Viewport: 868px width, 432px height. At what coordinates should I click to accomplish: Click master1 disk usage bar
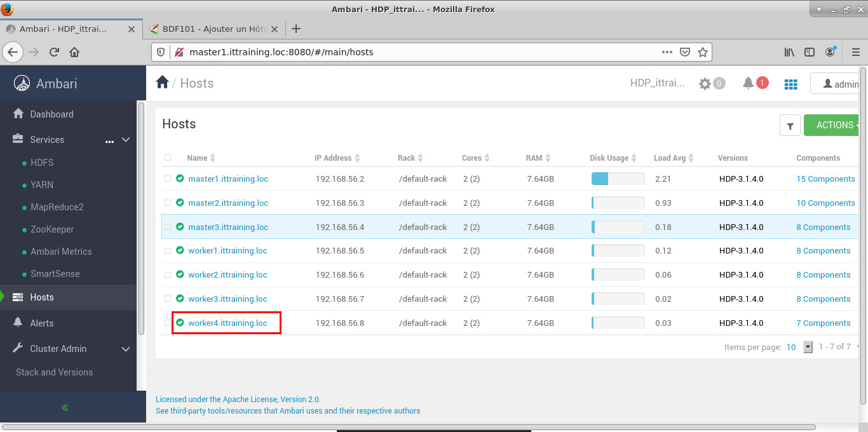pyautogui.click(x=618, y=179)
